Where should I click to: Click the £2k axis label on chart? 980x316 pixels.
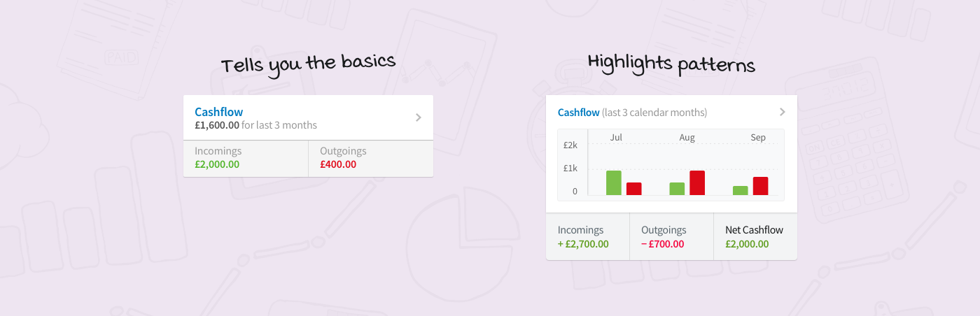570,145
